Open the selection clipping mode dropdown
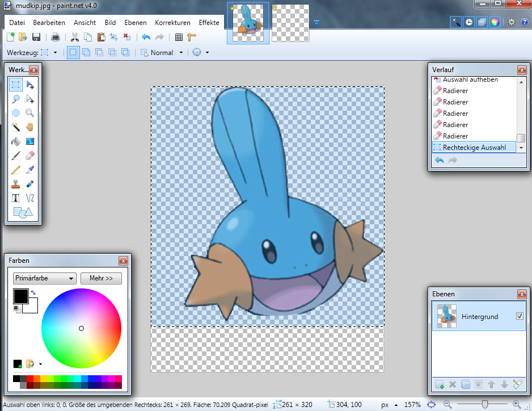This screenshot has height=411, width=532. point(207,52)
